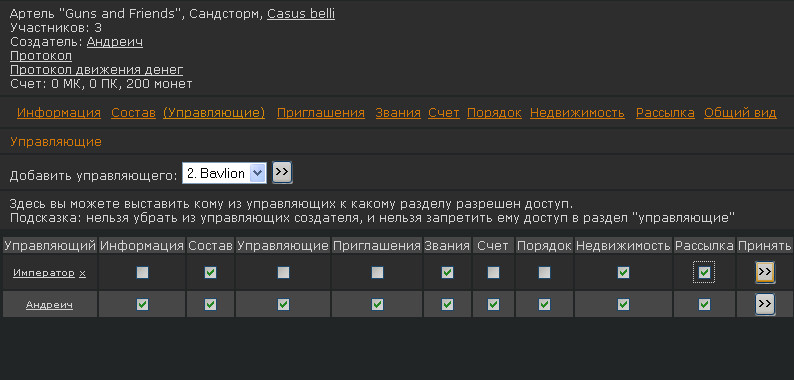Disable Состав access for Император
Viewport: 794px width, 380px height.
tap(210, 273)
